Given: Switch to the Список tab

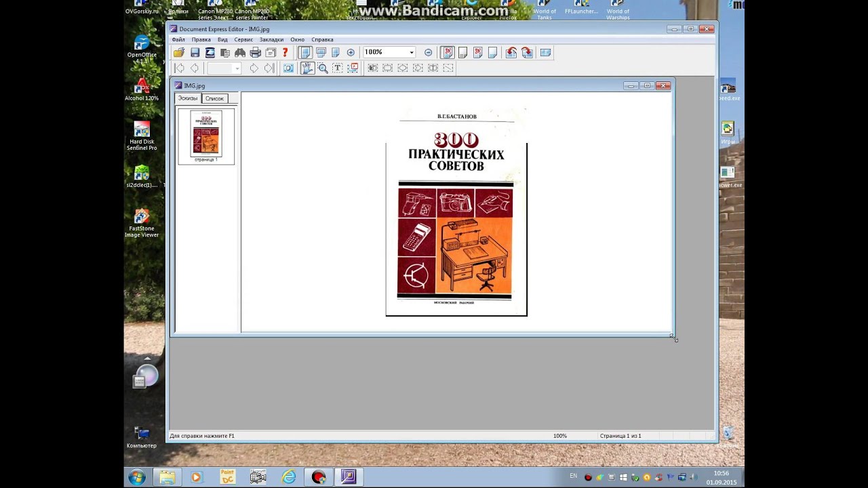Looking at the screenshot, I should click(214, 99).
